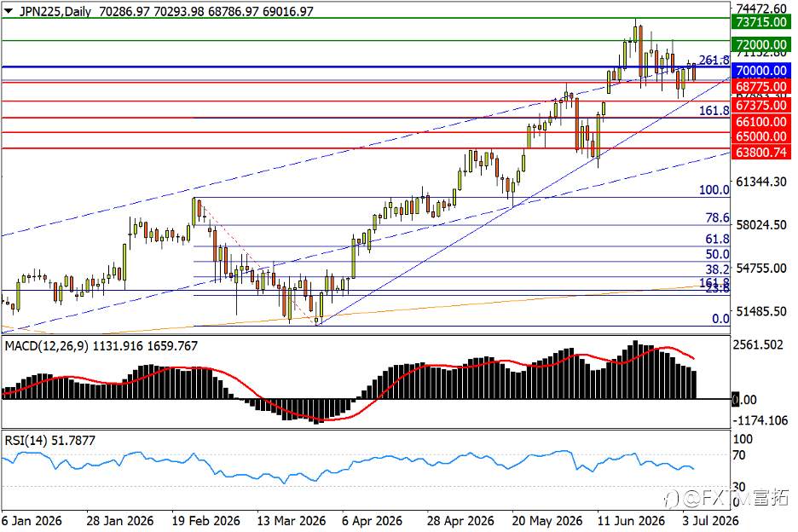
Task: Select the 65000.00 red price label
Action: [x=760, y=136]
